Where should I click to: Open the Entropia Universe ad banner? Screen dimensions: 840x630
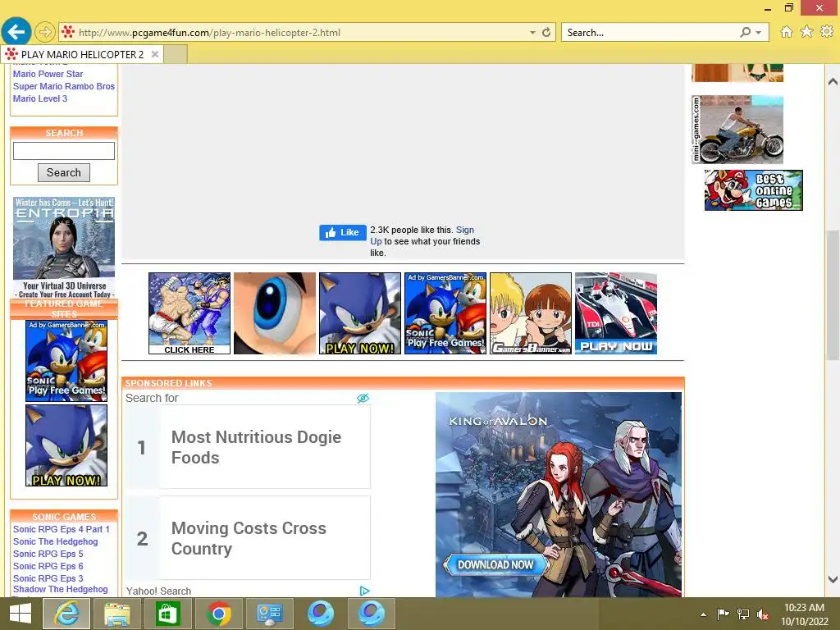[64, 248]
